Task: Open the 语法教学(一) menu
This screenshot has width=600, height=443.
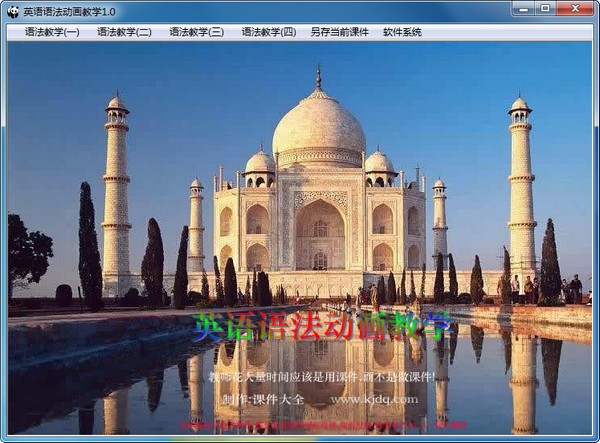Action: click(x=52, y=32)
